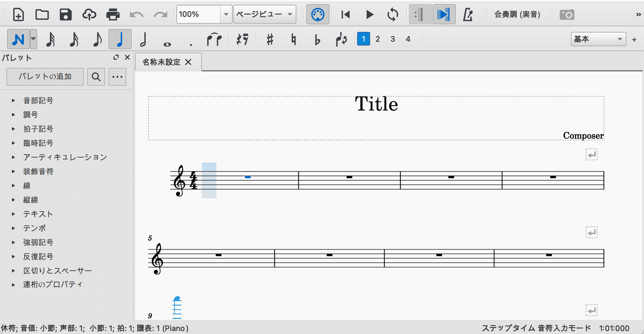Toggle the metronome icon
Image resolution: width=644 pixels, height=334 pixels.
[x=468, y=15]
